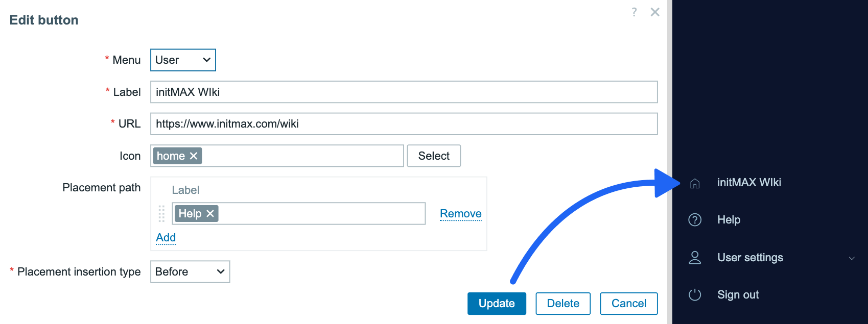868x324 pixels.
Task: Click the Add placement path link
Action: click(x=166, y=238)
